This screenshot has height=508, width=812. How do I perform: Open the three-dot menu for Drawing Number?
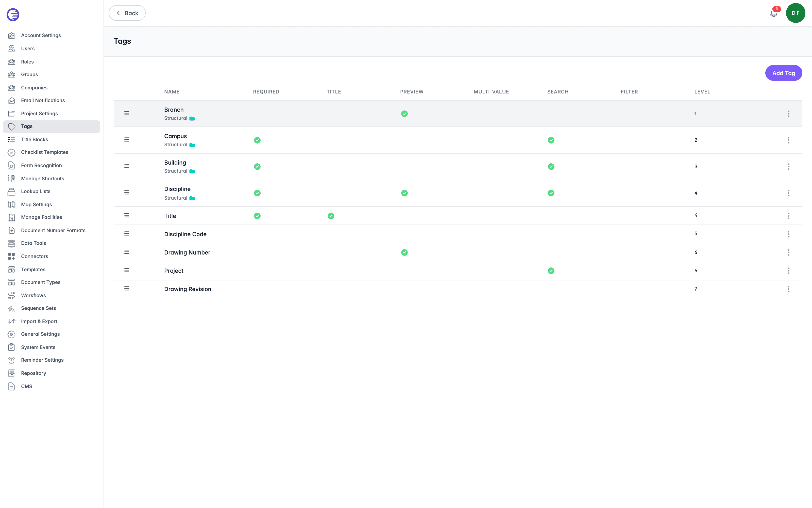788,252
